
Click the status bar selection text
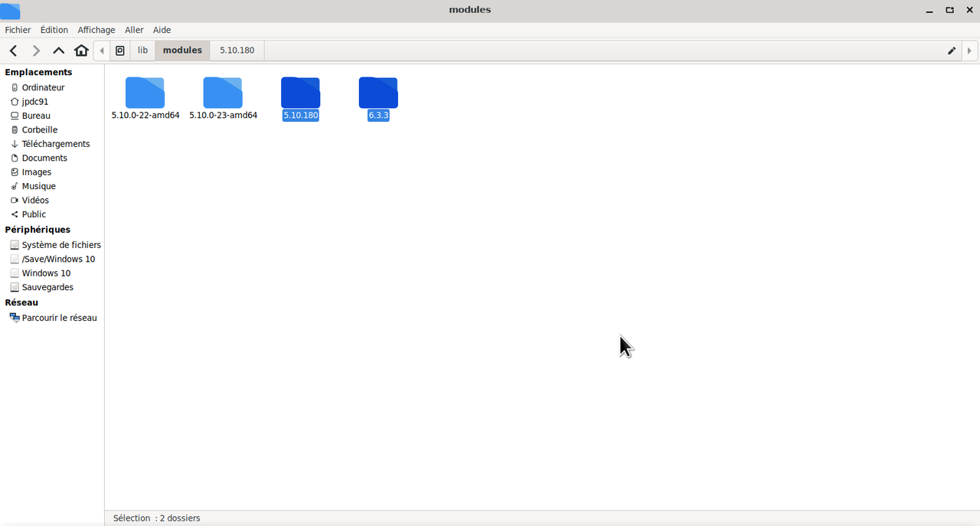tap(156, 518)
